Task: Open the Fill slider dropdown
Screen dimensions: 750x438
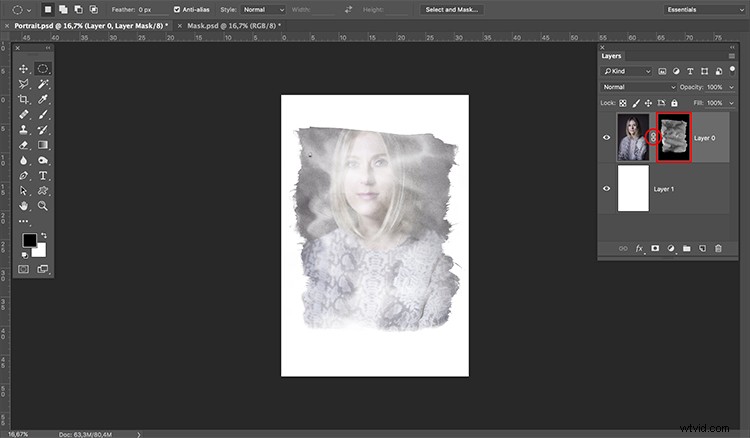Action: [x=731, y=103]
